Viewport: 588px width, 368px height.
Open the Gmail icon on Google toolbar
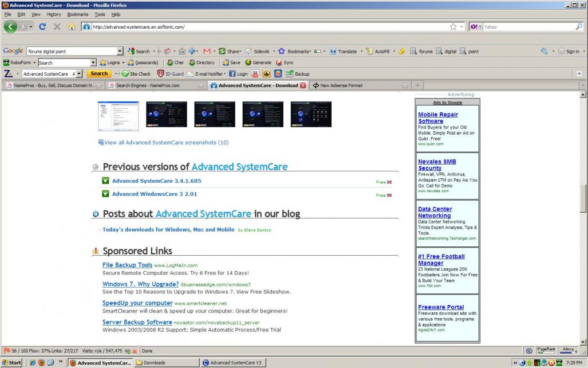coord(207,51)
